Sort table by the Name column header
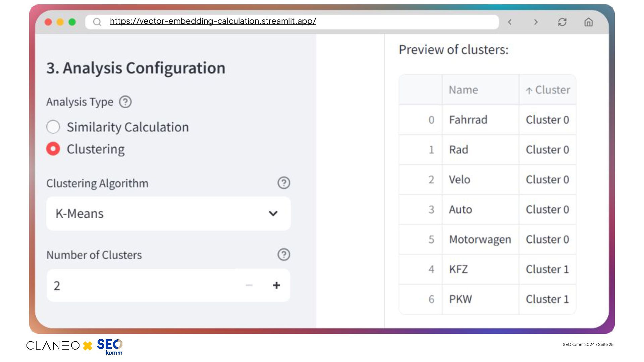The height and width of the screenshot is (362, 644). 464,90
